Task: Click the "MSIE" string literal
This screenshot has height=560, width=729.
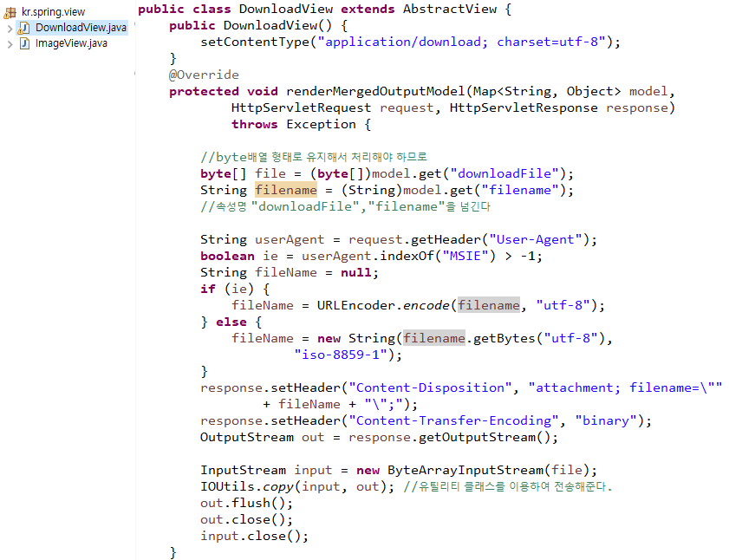Action: (465, 257)
